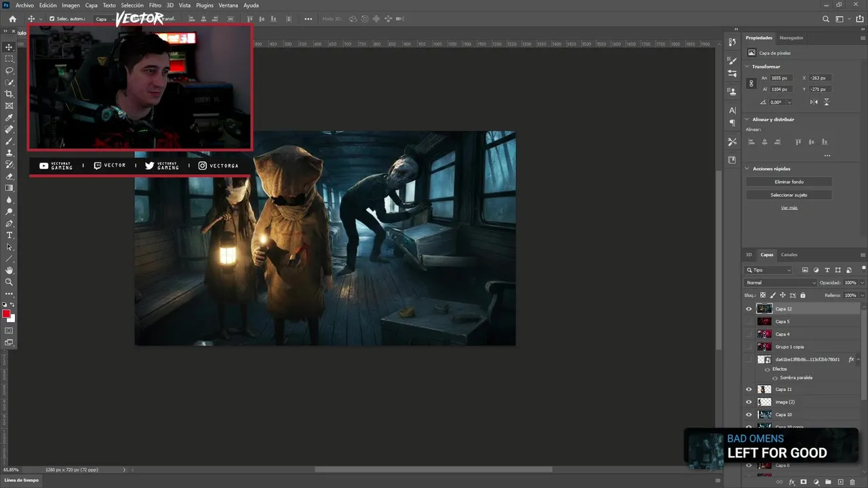Switch to the Navegador tab
868x488 pixels.
click(791, 38)
